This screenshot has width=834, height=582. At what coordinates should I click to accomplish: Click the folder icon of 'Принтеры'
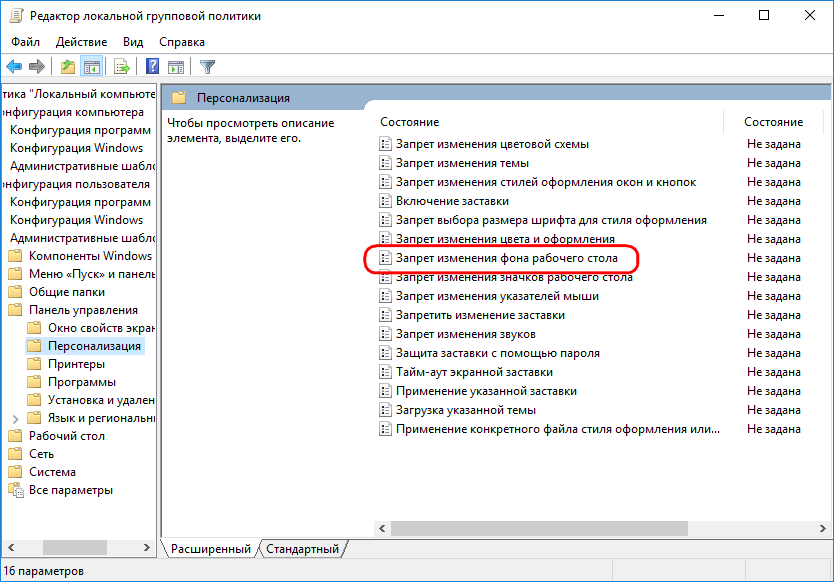pos(34,364)
